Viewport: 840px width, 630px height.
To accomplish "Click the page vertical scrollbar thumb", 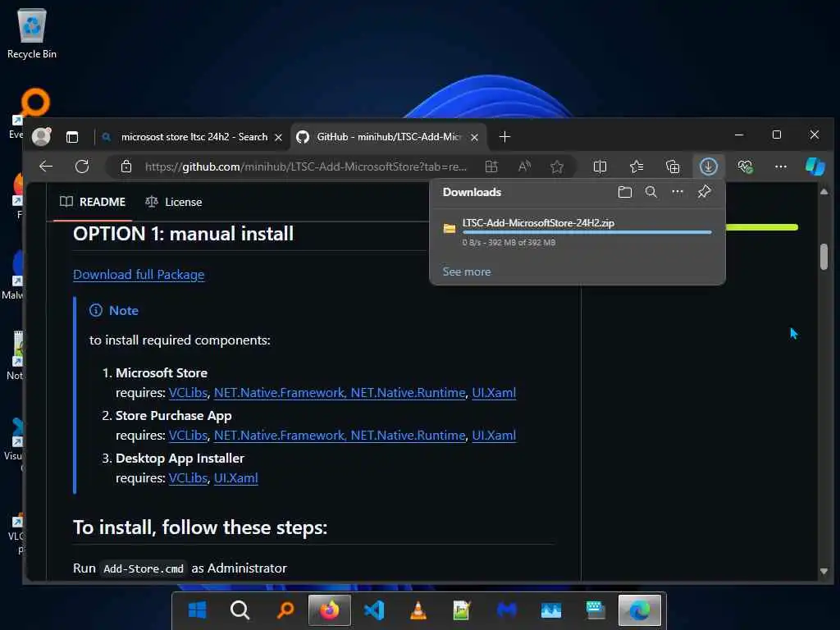I will [824, 257].
